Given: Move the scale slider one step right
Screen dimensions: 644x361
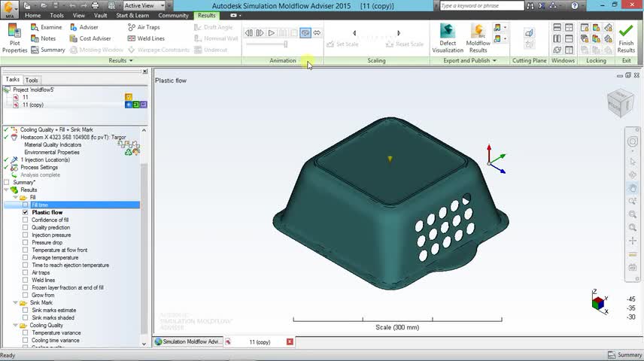Looking at the screenshot, I should (399, 33).
